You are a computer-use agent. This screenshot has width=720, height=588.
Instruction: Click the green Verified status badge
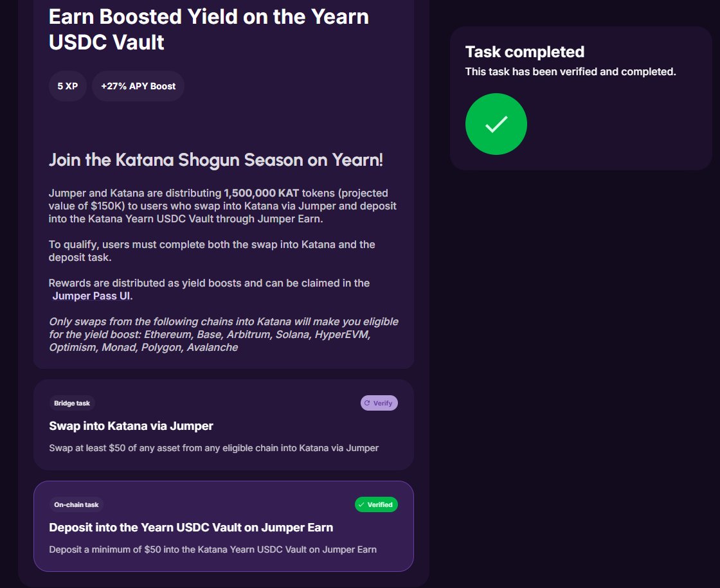(376, 505)
